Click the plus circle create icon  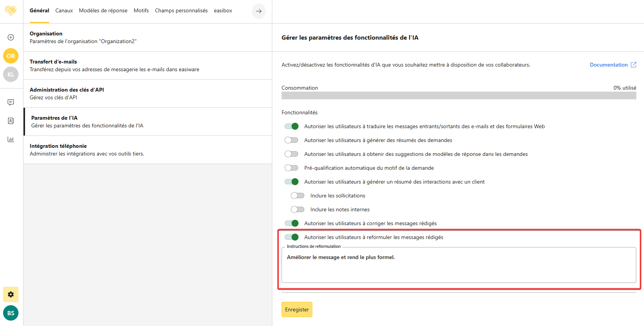coord(11,37)
